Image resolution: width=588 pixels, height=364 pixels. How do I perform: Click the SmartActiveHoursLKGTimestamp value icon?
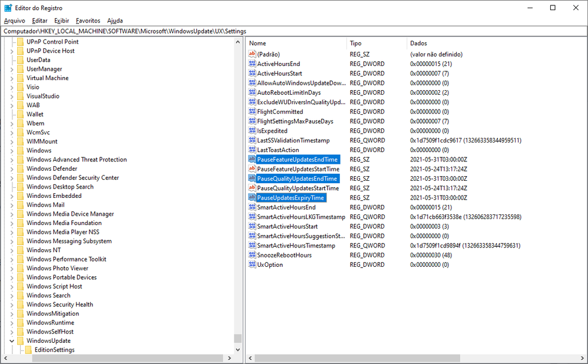252,217
